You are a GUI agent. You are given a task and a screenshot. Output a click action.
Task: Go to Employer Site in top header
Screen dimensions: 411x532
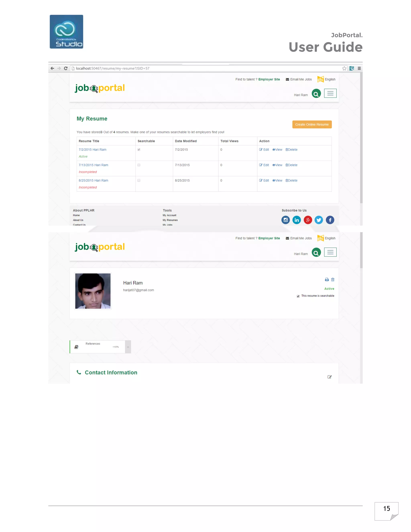(x=269, y=79)
